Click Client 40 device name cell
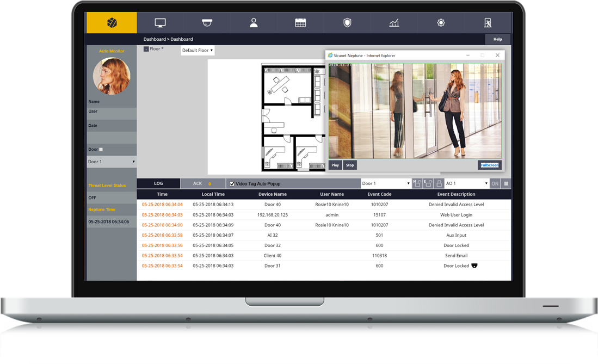Image resolution: width=598 pixels, height=364 pixels. coord(272,256)
